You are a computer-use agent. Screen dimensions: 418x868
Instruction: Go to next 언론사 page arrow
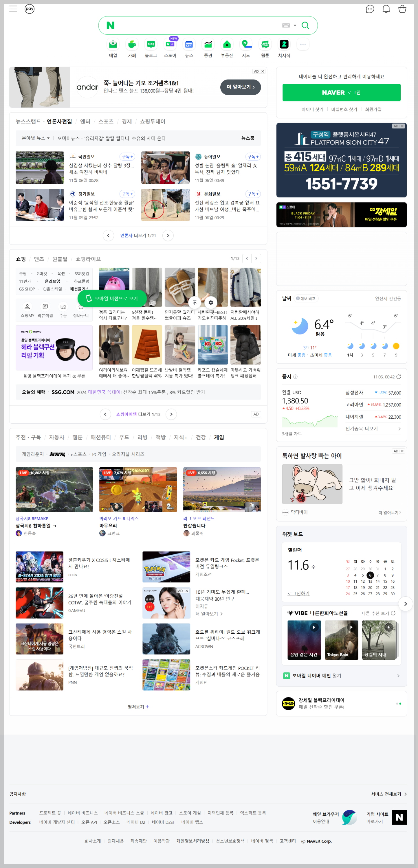(x=168, y=236)
